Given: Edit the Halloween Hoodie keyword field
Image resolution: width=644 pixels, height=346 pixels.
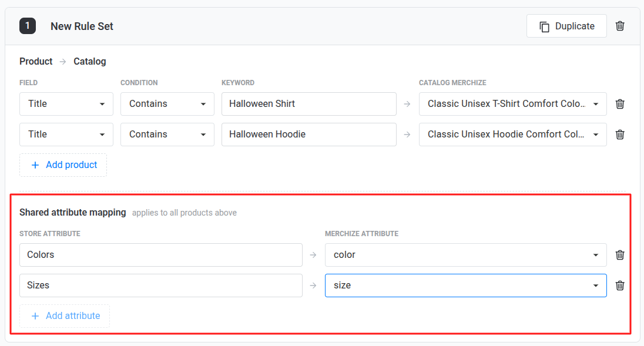Looking at the screenshot, I should click(x=309, y=134).
